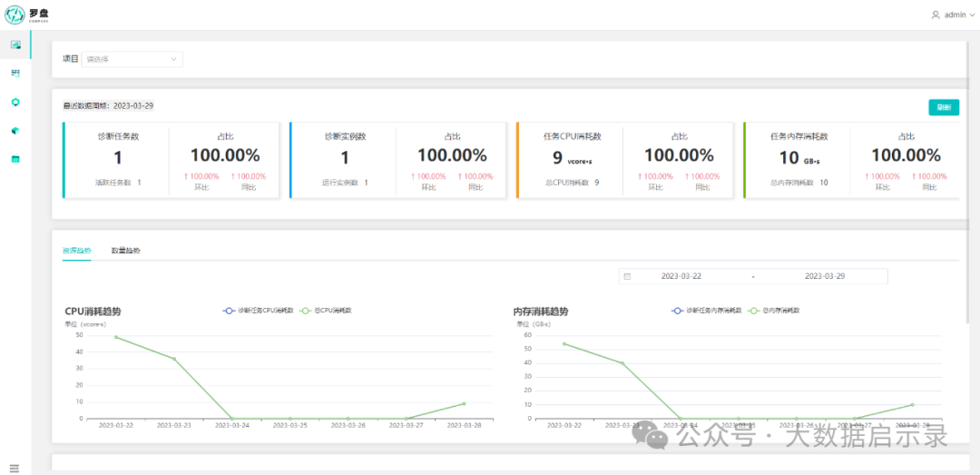This screenshot has width=980, height=475.
Task: Toggle 诊断任务内存消耗数 legend series
Action: tap(706, 311)
